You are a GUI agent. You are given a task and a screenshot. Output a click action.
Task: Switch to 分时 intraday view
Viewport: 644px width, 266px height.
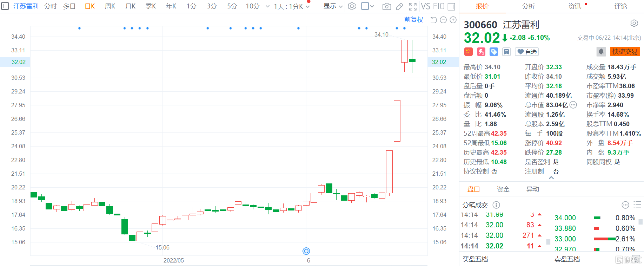point(51,6)
